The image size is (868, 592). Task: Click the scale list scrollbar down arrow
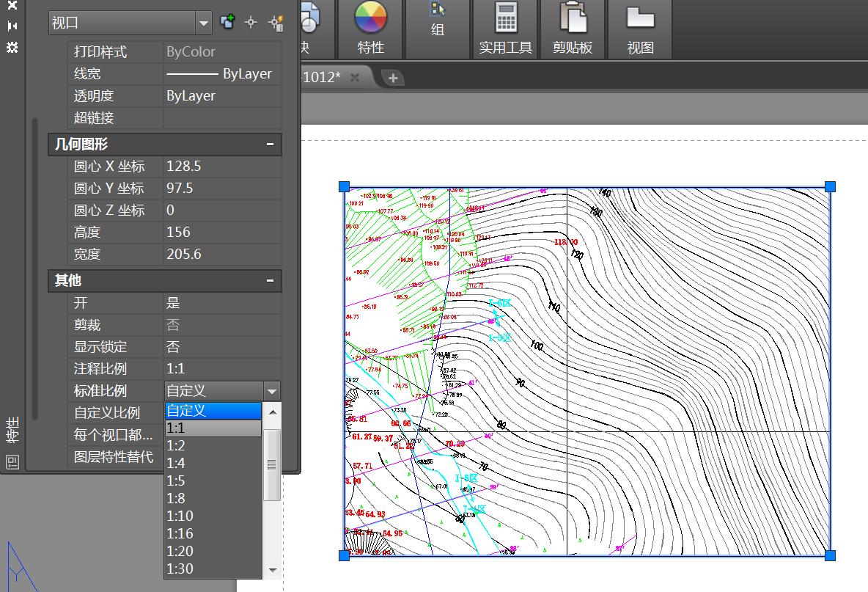(x=272, y=569)
